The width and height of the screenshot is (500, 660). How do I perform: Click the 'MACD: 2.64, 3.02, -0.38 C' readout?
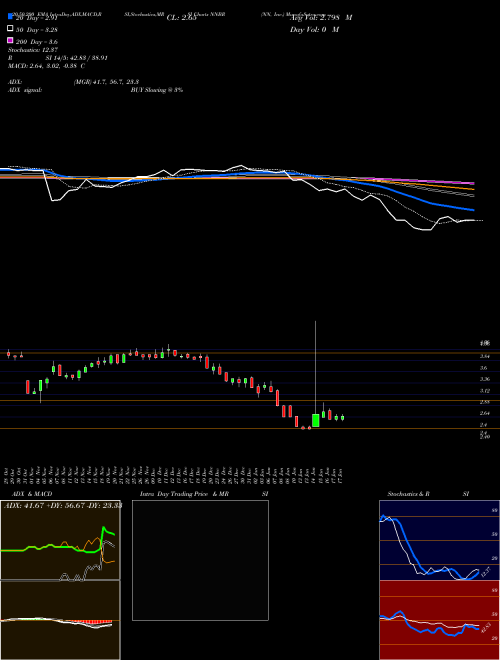point(46,66)
